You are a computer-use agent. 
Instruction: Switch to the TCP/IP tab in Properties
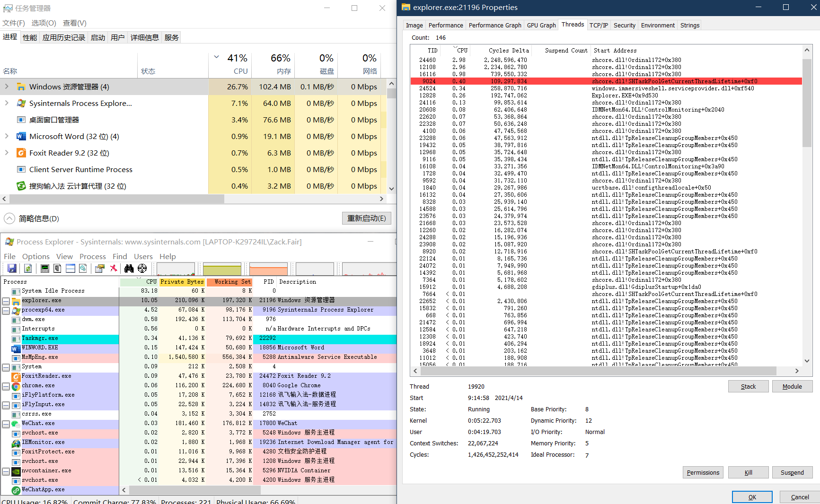pyautogui.click(x=599, y=26)
